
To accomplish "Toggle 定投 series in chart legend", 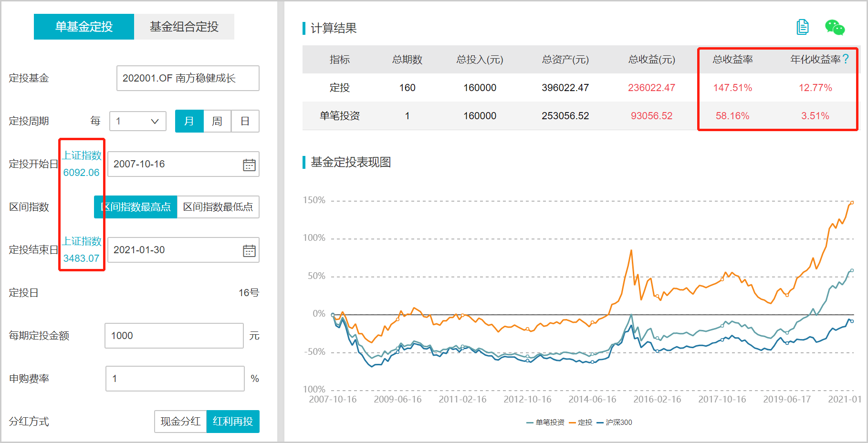I will (581, 422).
